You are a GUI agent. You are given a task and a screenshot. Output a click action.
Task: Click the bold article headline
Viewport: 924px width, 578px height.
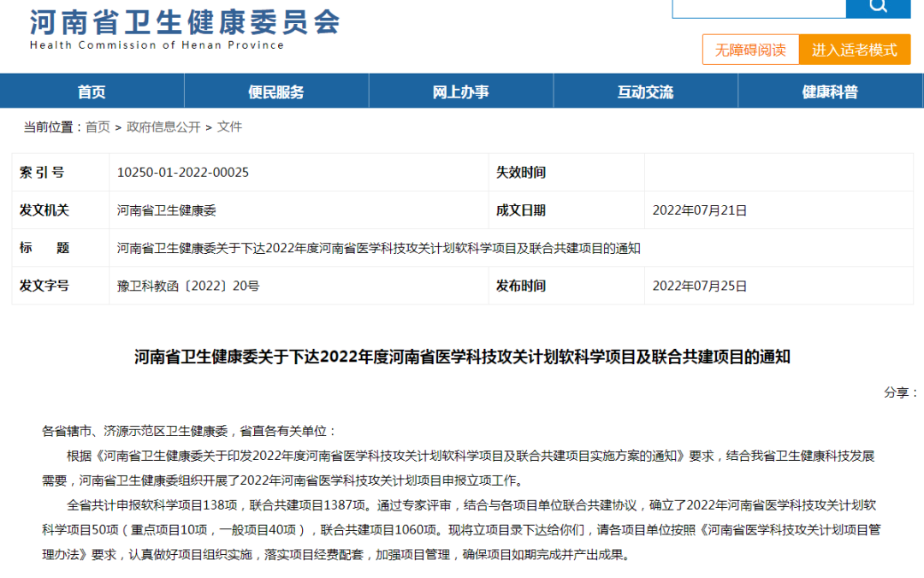[x=462, y=357]
